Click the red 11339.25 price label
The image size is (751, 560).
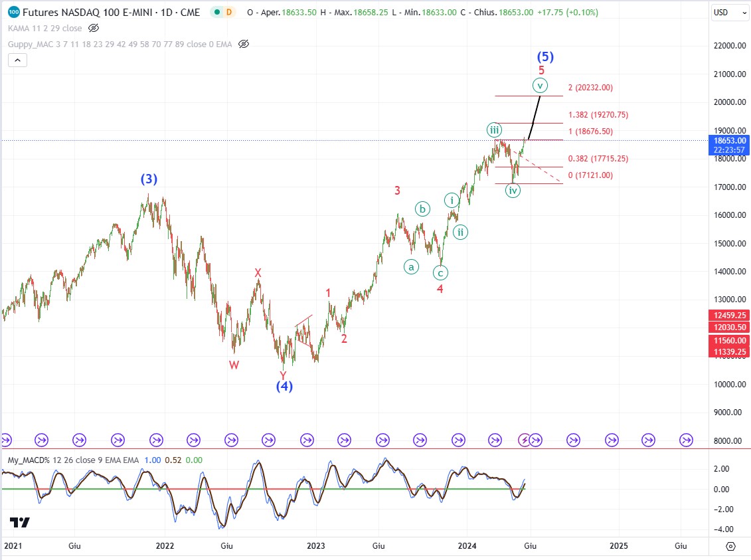pyautogui.click(x=729, y=351)
